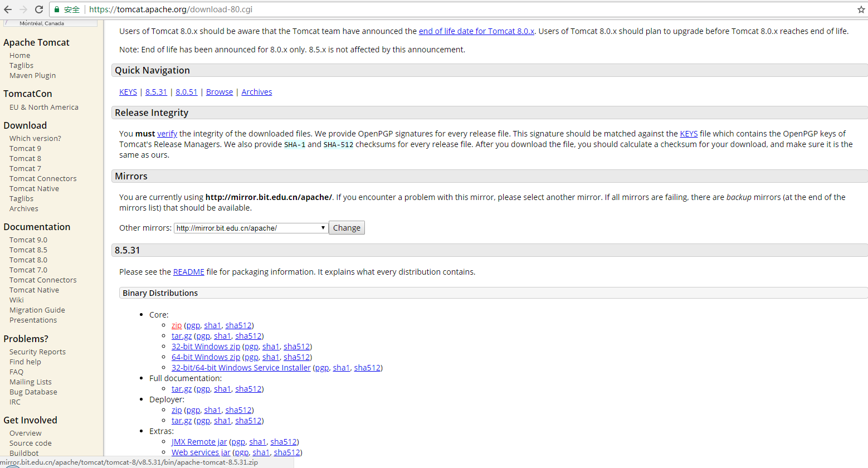Open Tomcat Connectors under Download

tap(43, 178)
